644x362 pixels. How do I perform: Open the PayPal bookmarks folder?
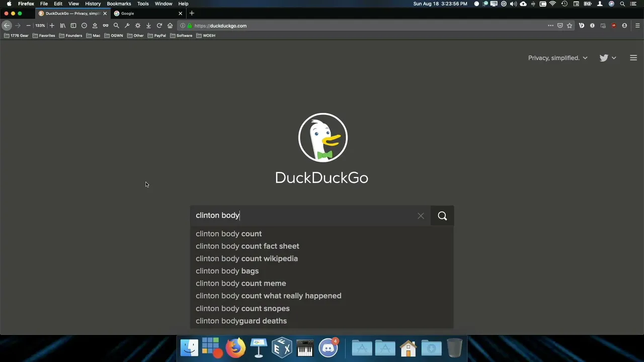[x=157, y=36]
